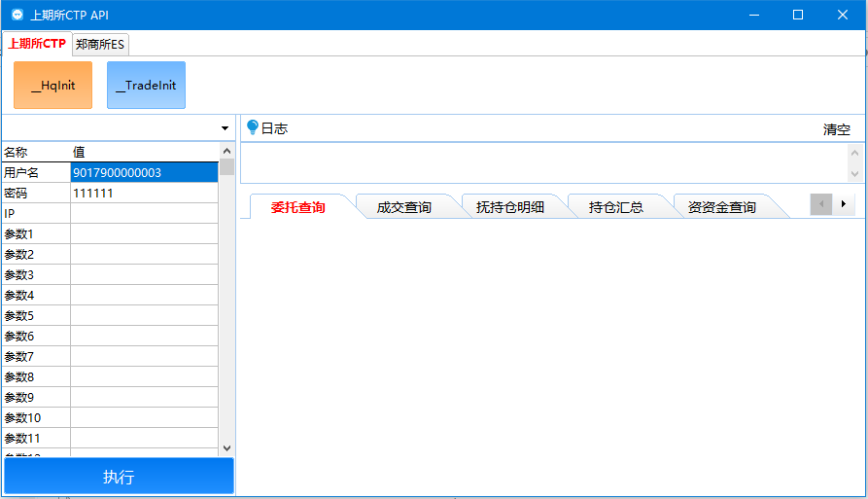Click the tab strip scroll-left arrow

click(821, 204)
